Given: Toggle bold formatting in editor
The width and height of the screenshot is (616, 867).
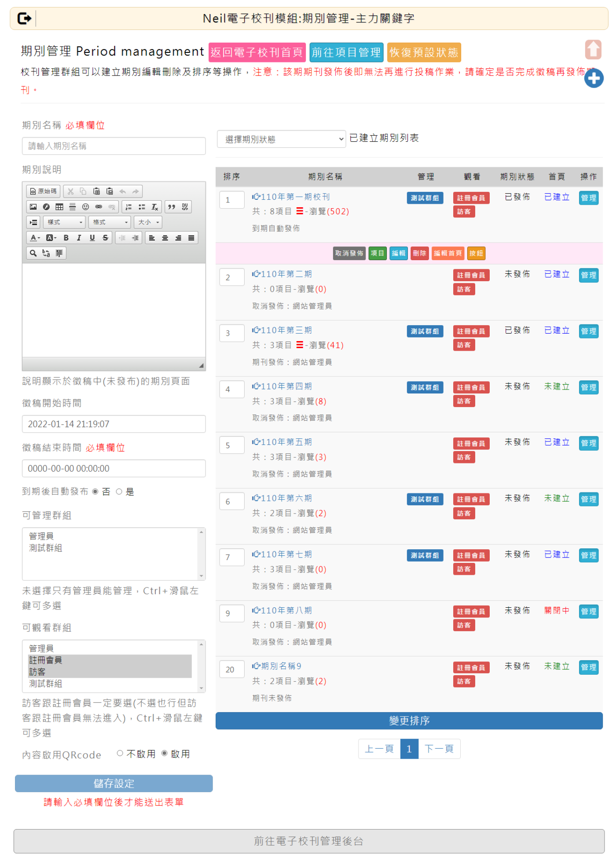Looking at the screenshot, I should (x=66, y=238).
